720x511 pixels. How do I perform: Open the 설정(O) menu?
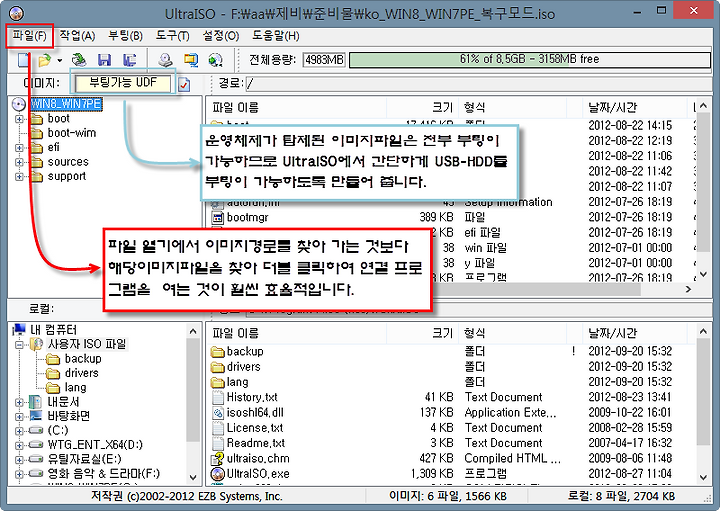pyautogui.click(x=221, y=36)
